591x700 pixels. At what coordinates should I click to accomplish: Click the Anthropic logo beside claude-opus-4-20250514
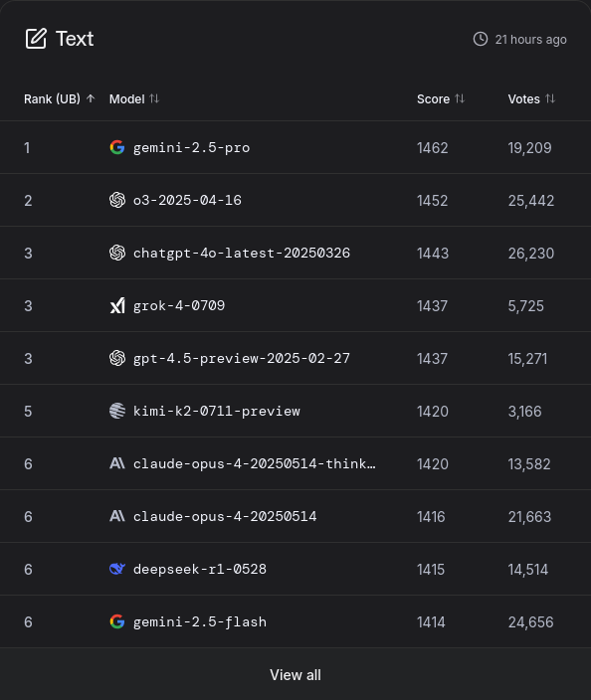117,516
